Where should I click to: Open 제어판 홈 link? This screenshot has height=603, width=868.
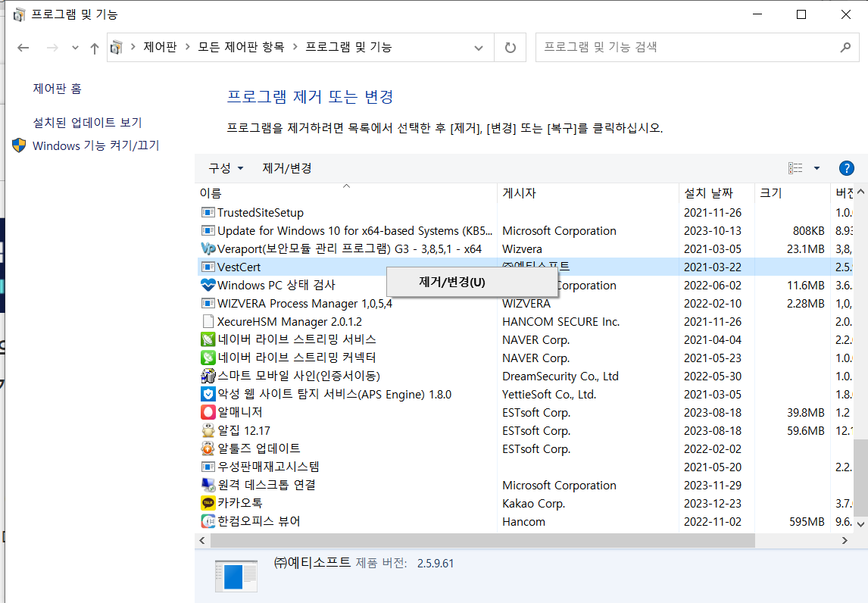pyautogui.click(x=57, y=89)
